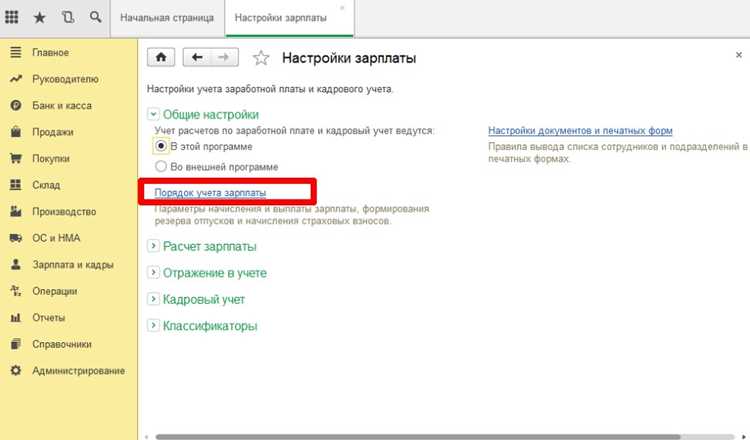Viewport: 750px width, 440px height.
Task: Click the Кадровый учет heading
Action: [x=204, y=299]
